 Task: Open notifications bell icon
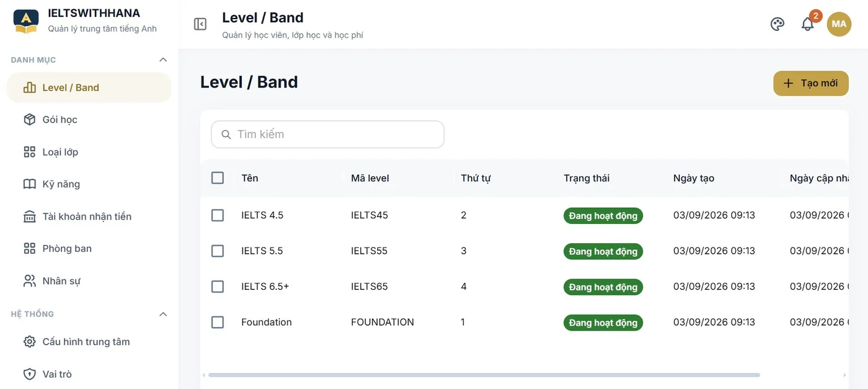tap(807, 24)
